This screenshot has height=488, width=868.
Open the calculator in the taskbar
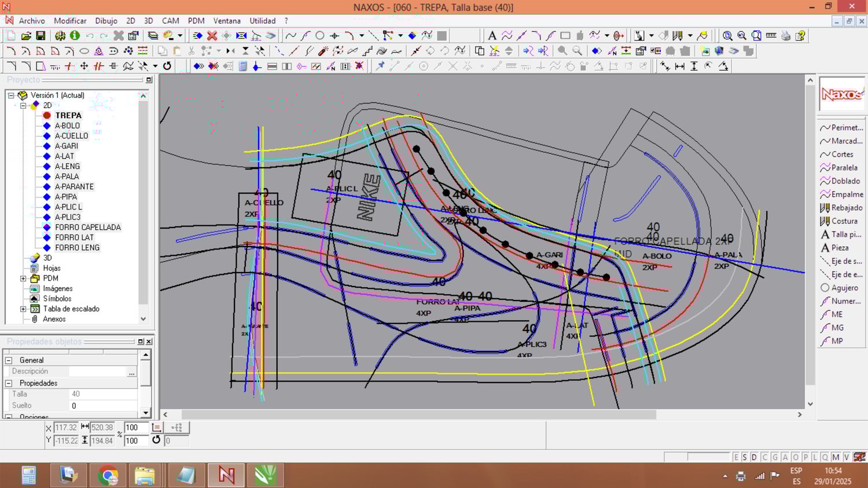pyautogui.click(x=28, y=476)
